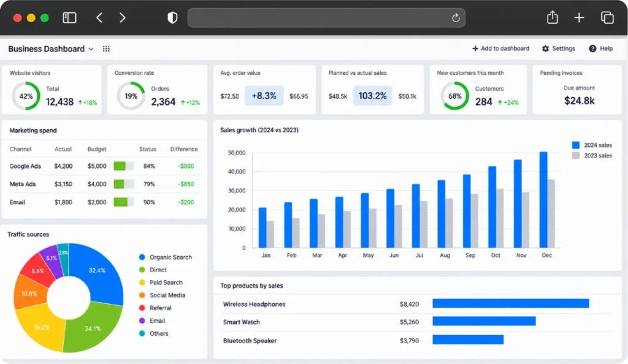Screen dimensions: 628x364
Task: Toggle the 2023 sales legend swatch
Action: pos(575,156)
